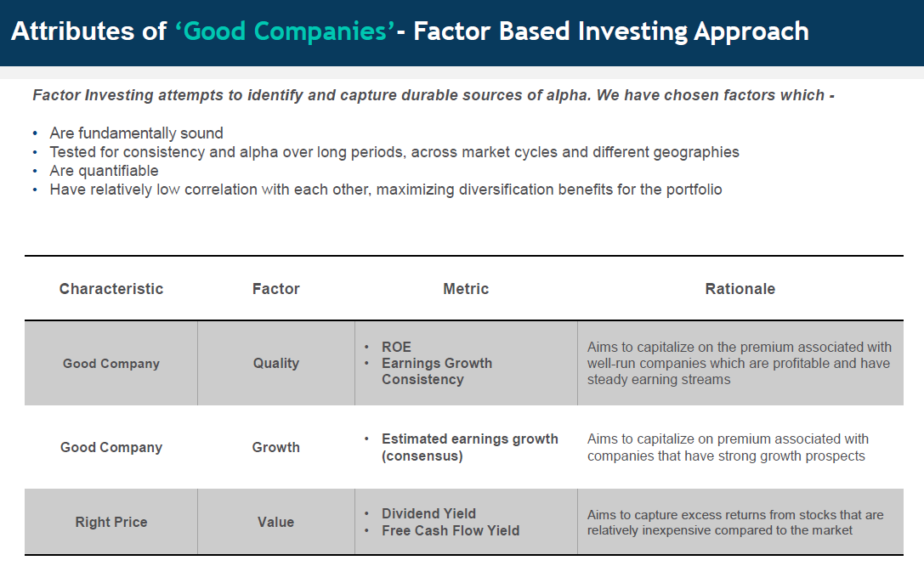
Task: Select the italic 'Factor Investing attempts' intro sentence
Action: click(x=433, y=95)
